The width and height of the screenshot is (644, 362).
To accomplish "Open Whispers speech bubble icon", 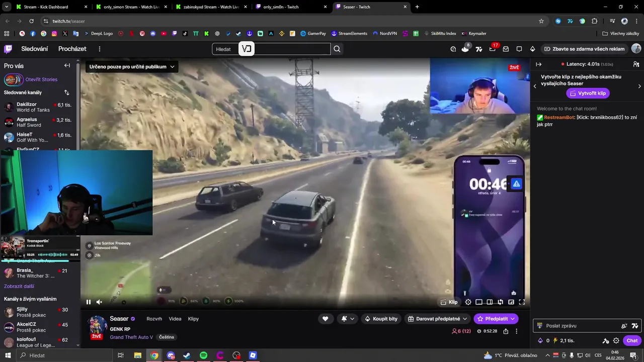I will click(519, 49).
